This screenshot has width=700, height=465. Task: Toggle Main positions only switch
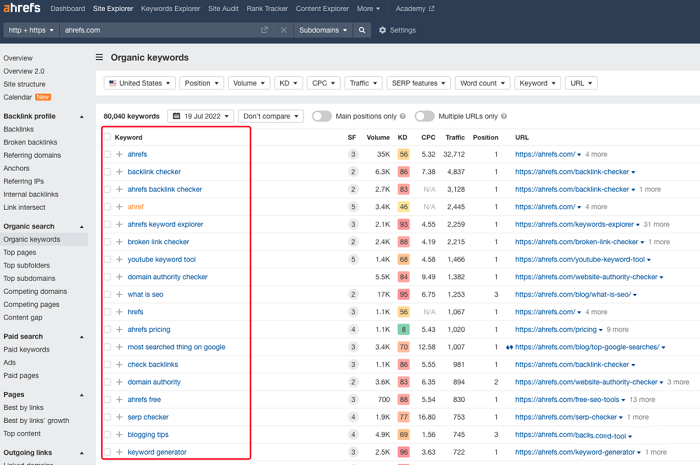321,116
